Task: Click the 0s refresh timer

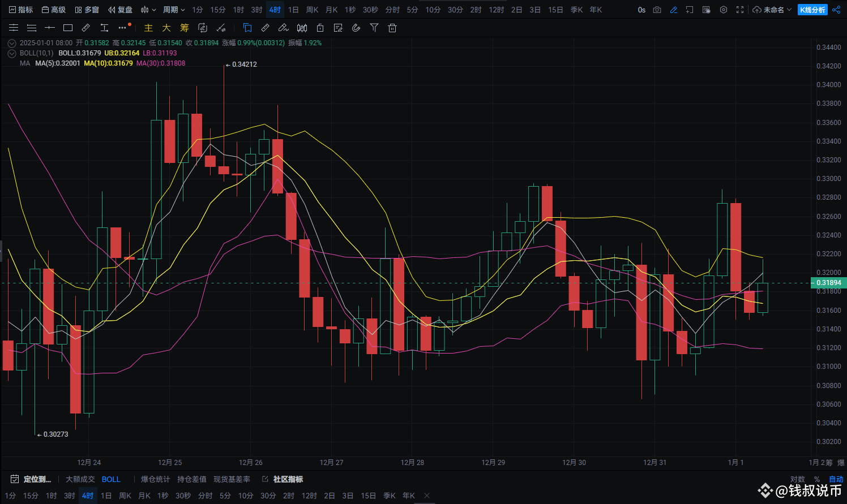Action: tap(641, 10)
